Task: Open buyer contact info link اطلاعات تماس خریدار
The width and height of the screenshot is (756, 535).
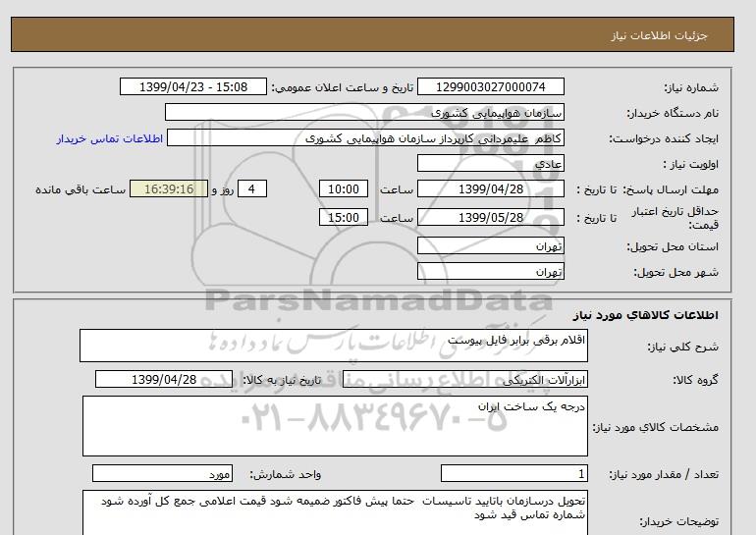Action: pos(109,138)
